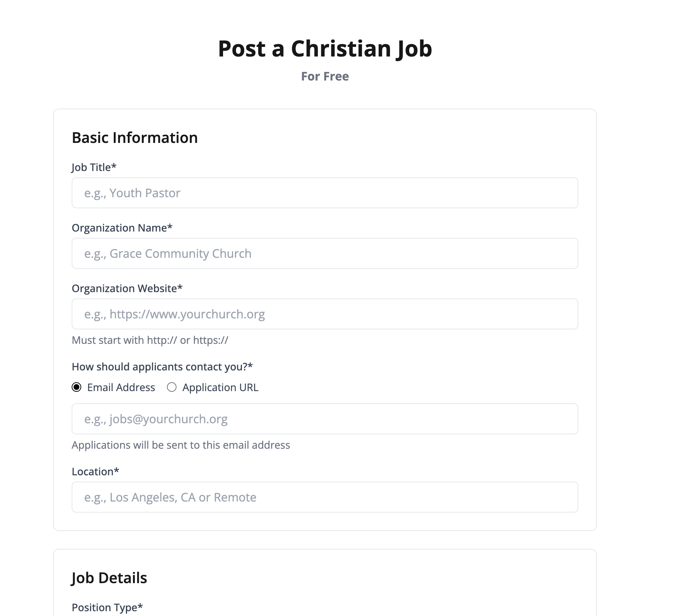Click the Post a Christian Job heading
The width and height of the screenshot is (698, 616).
click(x=325, y=48)
